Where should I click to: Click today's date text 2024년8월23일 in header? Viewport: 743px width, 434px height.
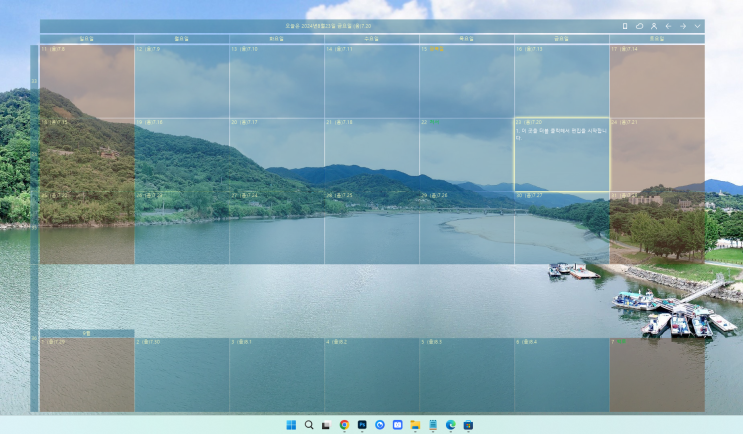(x=318, y=26)
